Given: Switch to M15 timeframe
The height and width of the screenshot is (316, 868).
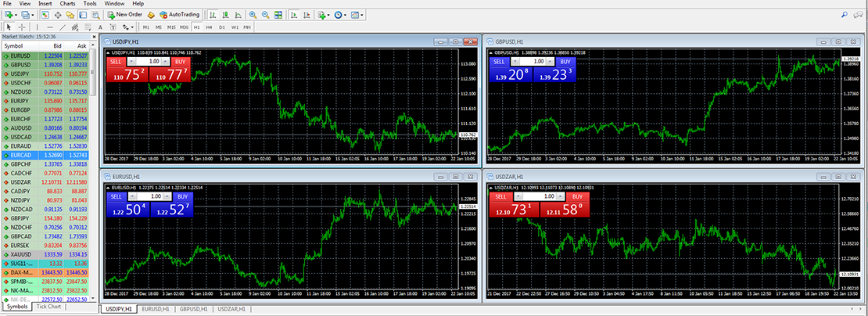Looking at the screenshot, I should point(171,27).
